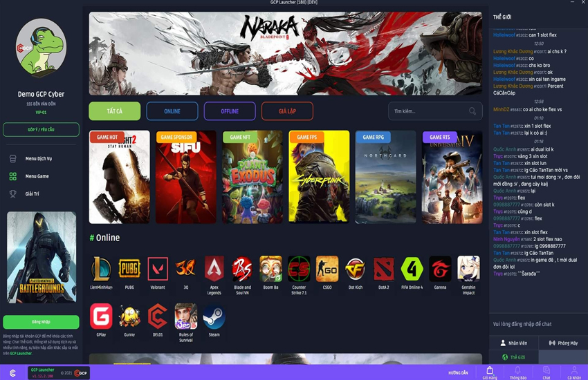Start Apex Legends game icon
588x380 pixels.
coord(214,269)
